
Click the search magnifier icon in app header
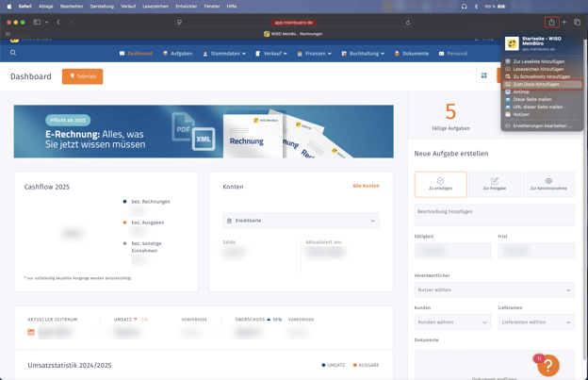[x=13, y=53]
